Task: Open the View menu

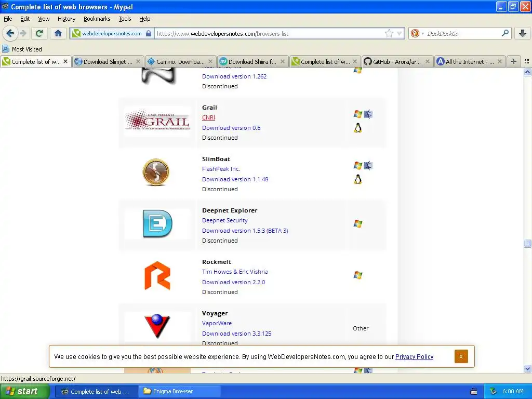Action: click(44, 19)
